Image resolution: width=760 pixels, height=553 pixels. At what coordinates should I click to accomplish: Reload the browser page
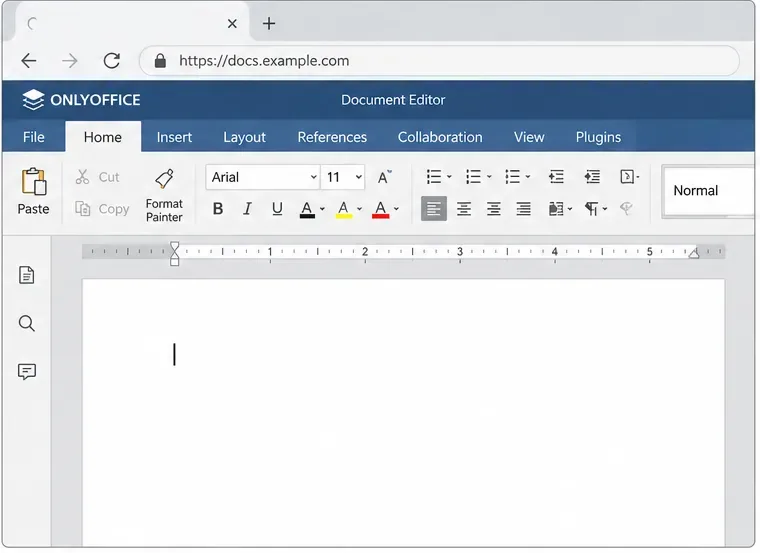coord(111,61)
